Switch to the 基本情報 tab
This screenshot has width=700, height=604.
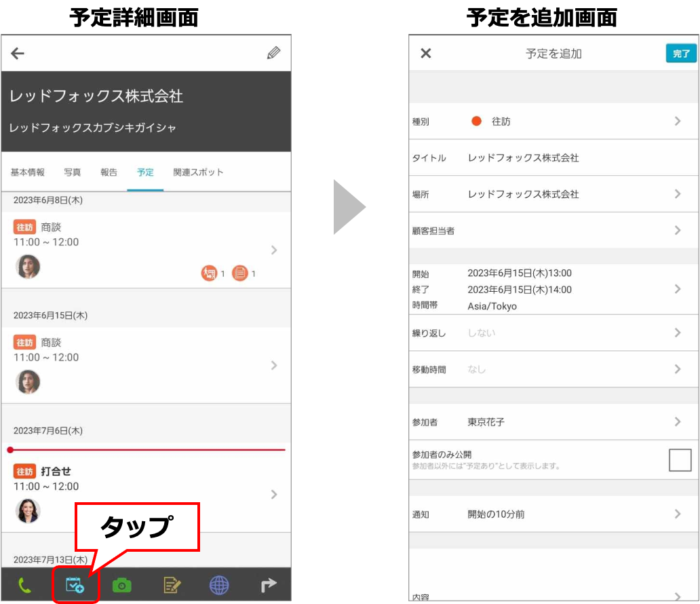pos(28,172)
